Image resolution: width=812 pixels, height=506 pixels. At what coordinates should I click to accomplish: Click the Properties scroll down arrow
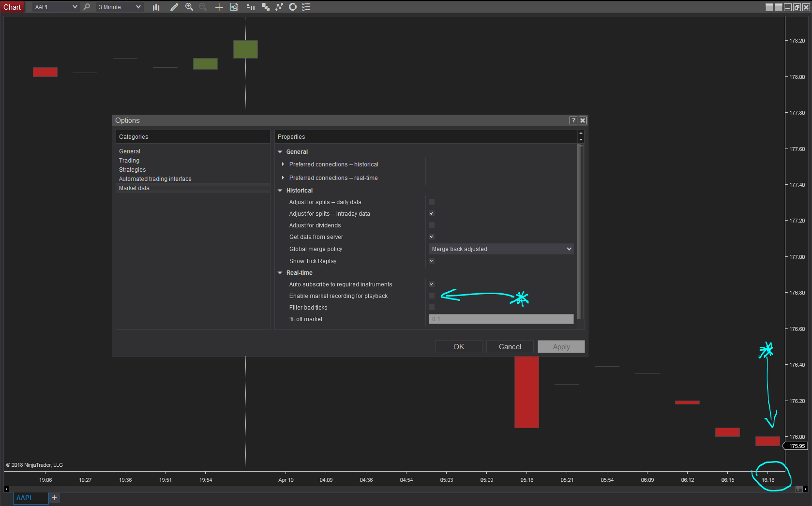click(581, 140)
